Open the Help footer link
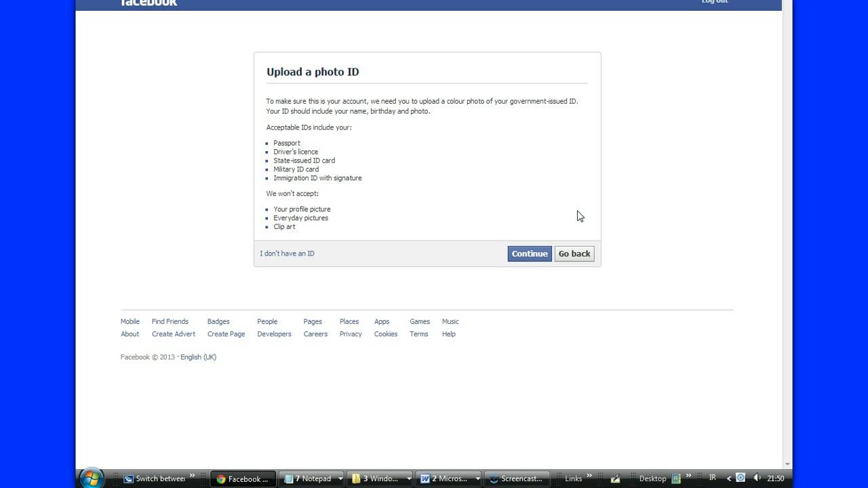Viewport: 868px width, 488px height. pyautogui.click(x=449, y=334)
